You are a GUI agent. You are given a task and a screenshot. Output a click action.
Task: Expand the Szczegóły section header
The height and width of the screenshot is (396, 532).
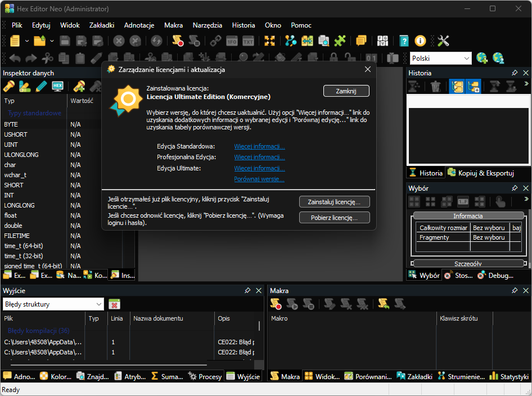pyautogui.click(x=468, y=263)
